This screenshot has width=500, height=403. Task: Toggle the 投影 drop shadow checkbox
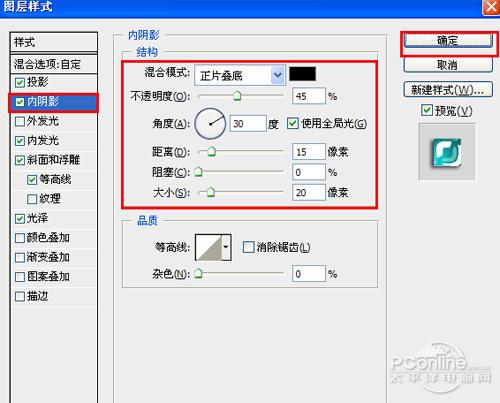tap(20, 82)
